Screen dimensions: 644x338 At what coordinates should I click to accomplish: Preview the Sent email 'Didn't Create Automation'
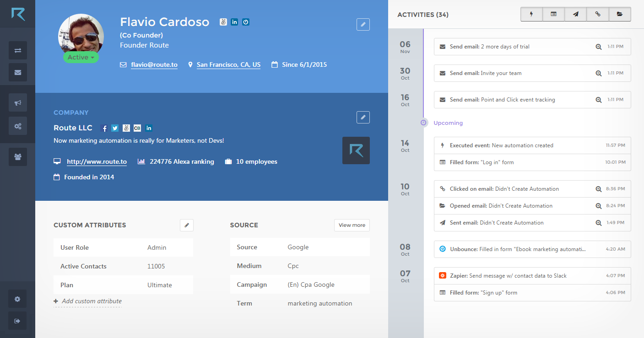click(598, 223)
